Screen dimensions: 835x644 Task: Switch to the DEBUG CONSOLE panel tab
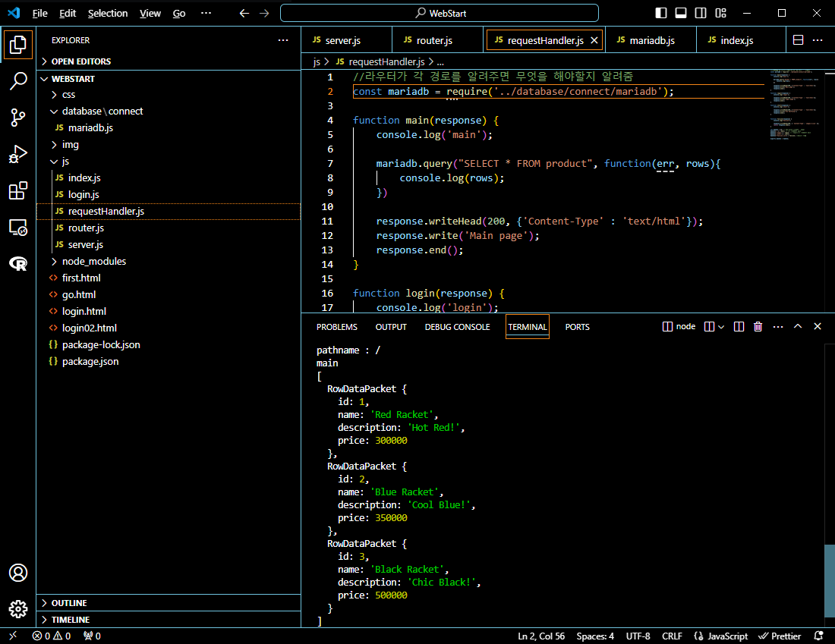coord(457,327)
